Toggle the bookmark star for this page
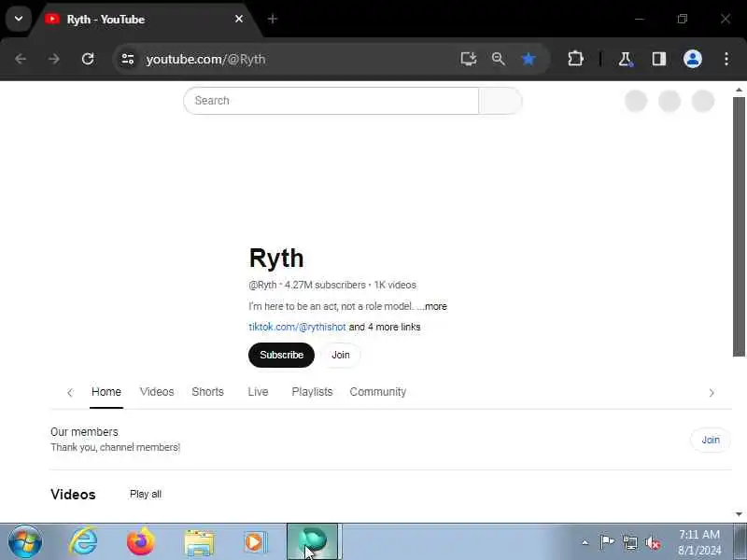747x560 pixels. (x=529, y=59)
